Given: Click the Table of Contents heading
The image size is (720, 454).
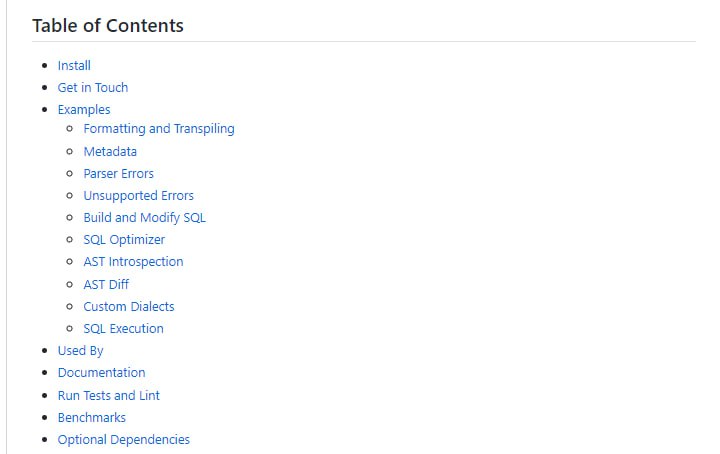Looking at the screenshot, I should pyautogui.click(x=108, y=25).
